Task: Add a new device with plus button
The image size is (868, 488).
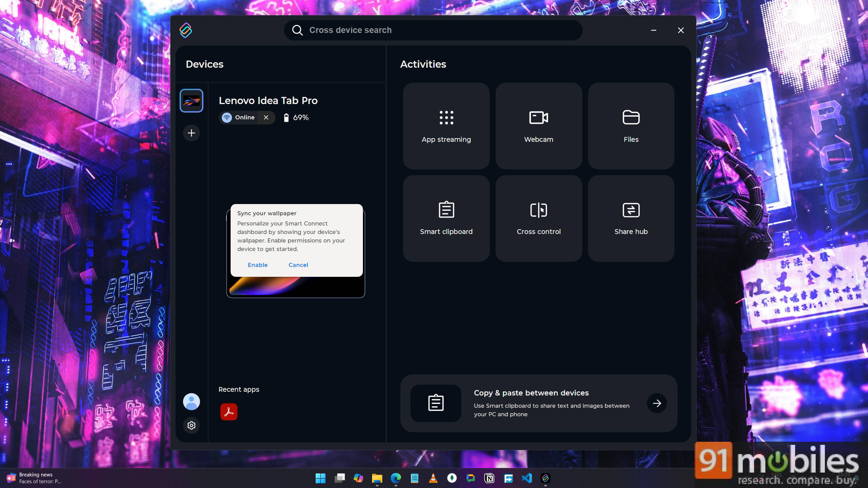Action: click(x=191, y=133)
